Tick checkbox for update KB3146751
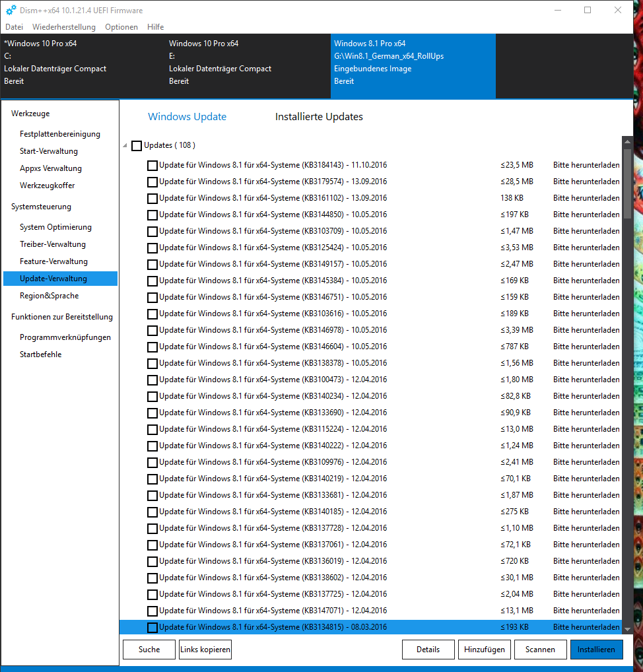The image size is (643, 672). tap(152, 298)
